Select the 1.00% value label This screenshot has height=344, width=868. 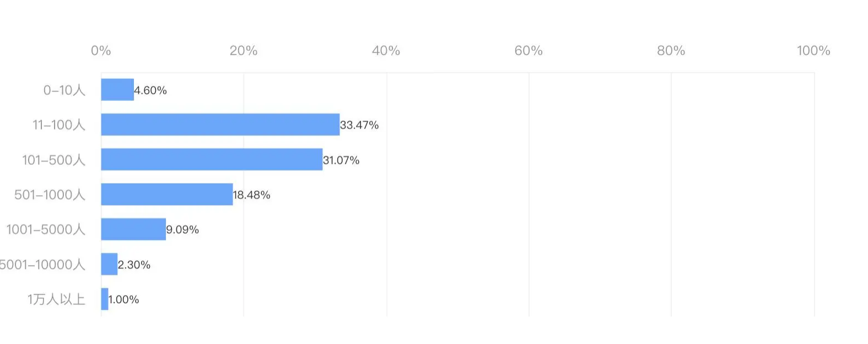tap(123, 300)
